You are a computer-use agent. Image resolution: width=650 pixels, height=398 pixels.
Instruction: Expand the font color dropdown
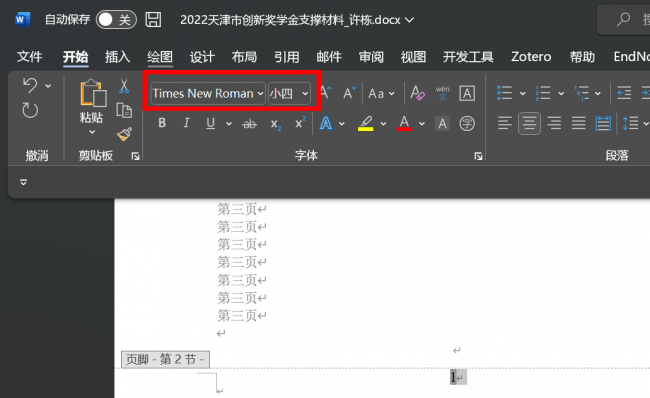coord(422,124)
